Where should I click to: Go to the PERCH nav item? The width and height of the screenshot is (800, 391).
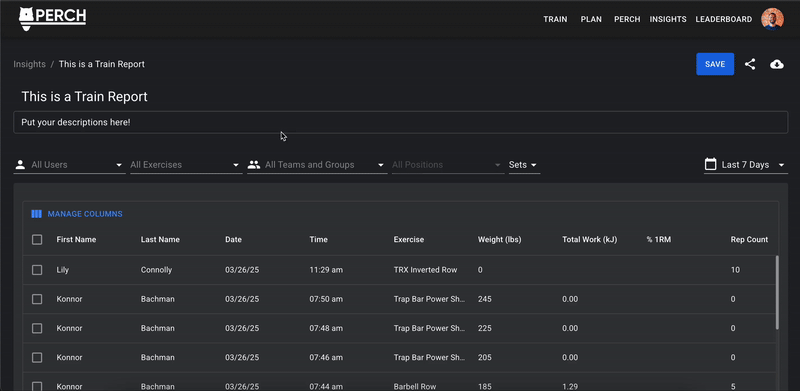[627, 19]
